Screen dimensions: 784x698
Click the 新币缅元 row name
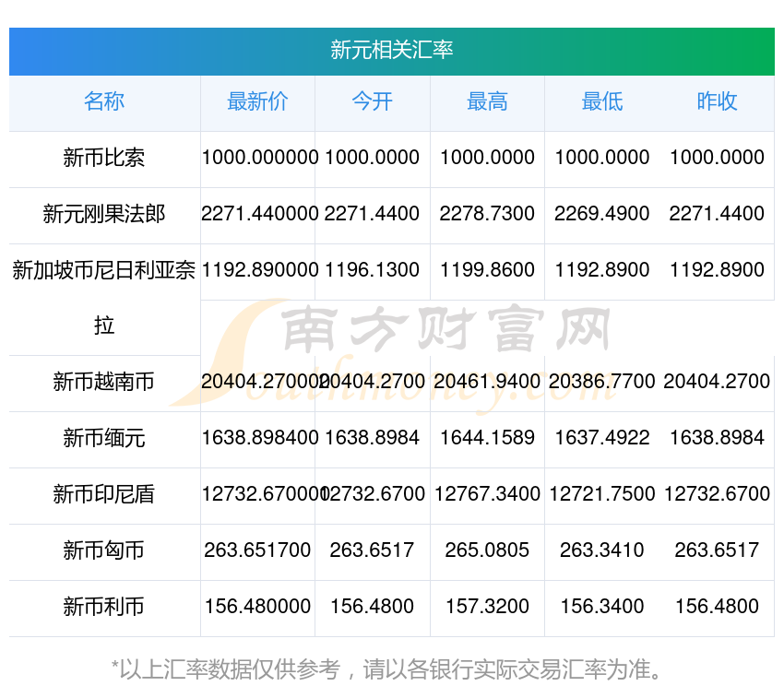[104, 439]
